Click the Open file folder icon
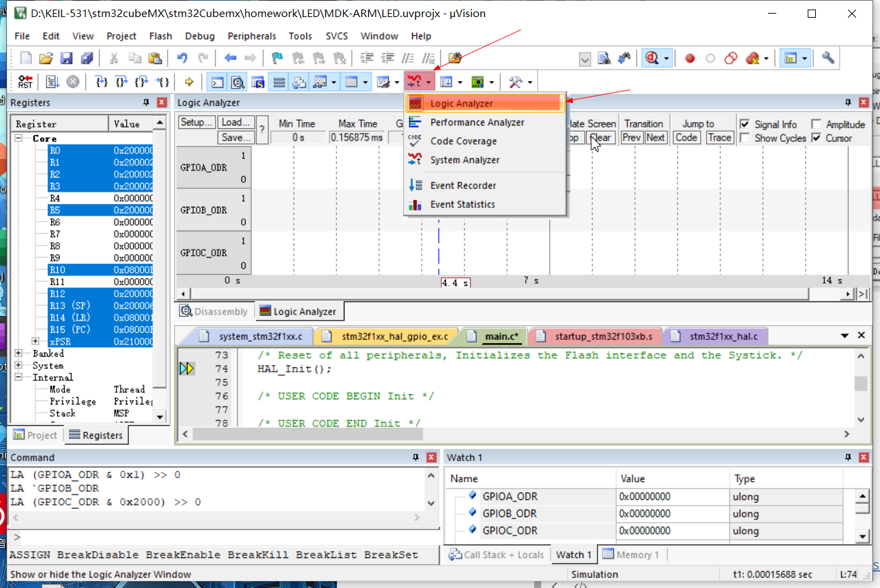Viewport: 880px width, 588px height. pyautogui.click(x=46, y=58)
